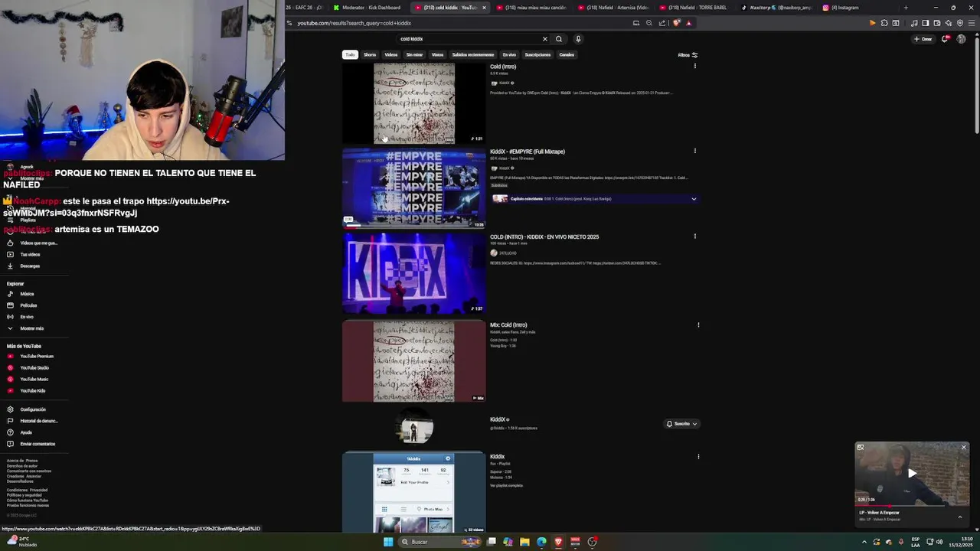This screenshot has width=980, height=551.
Task: Expand the chapter row under #EMPYRE mixtape
Action: point(595,199)
